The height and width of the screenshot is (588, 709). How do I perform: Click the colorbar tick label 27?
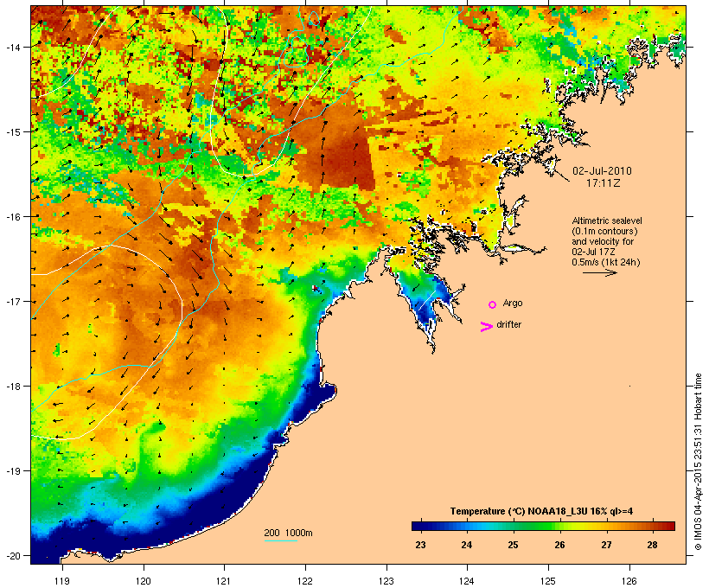[x=606, y=545]
